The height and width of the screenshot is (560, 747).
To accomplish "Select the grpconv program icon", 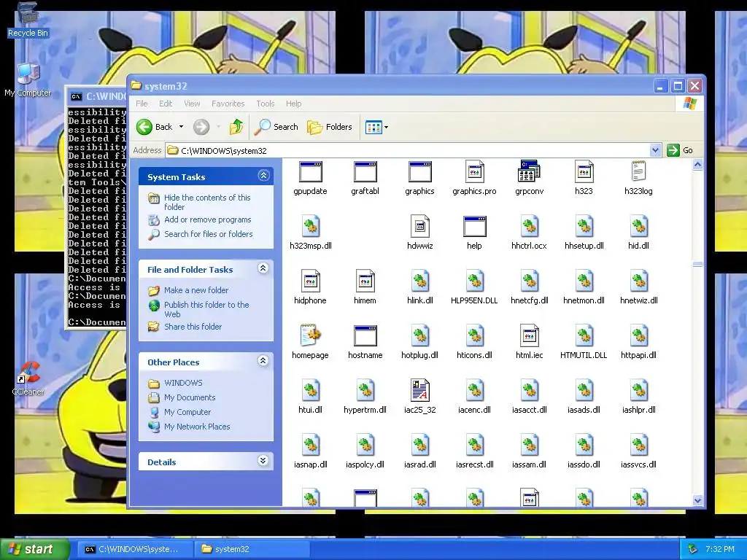I will (529, 171).
